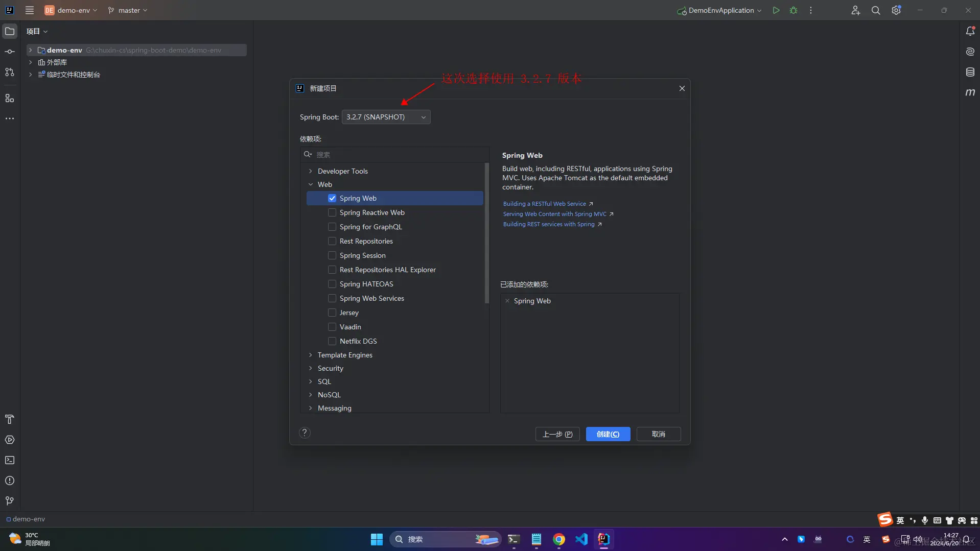Click the dependency list scrollbar
980x551 pixels.
pos(487,233)
